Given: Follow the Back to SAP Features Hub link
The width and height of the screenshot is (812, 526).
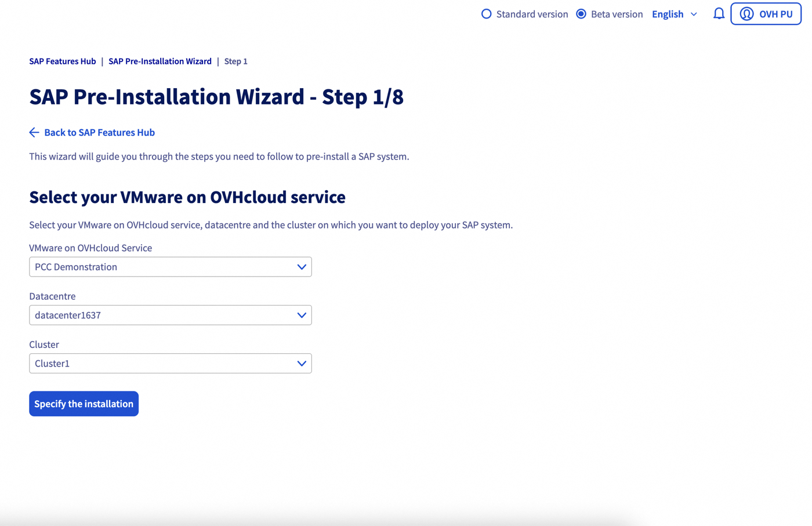Looking at the screenshot, I should 99,132.
